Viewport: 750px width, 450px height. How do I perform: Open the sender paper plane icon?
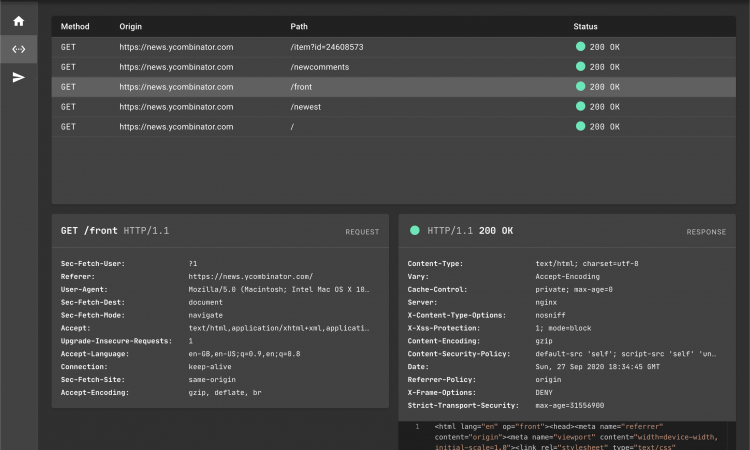pos(19,77)
